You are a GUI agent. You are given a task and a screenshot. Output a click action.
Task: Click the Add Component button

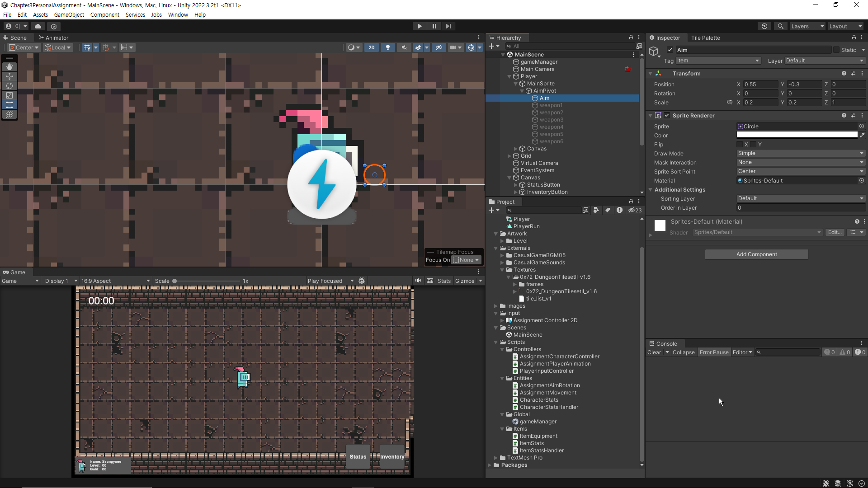coord(756,254)
